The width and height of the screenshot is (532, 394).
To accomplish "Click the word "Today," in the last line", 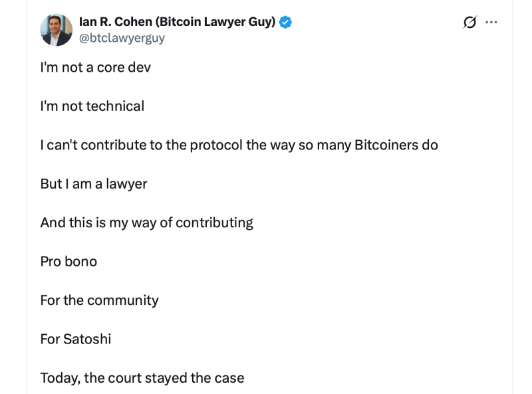I will pyautogui.click(x=61, y=378).
